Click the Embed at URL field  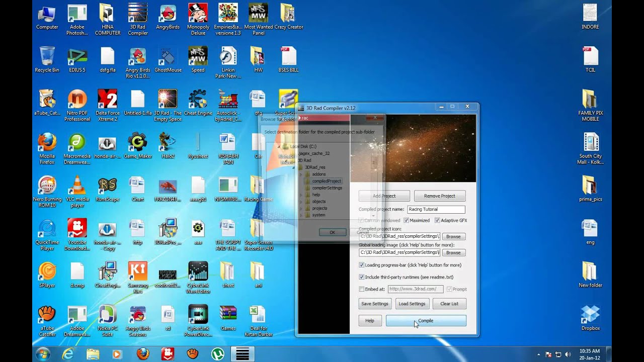(416, 289)
